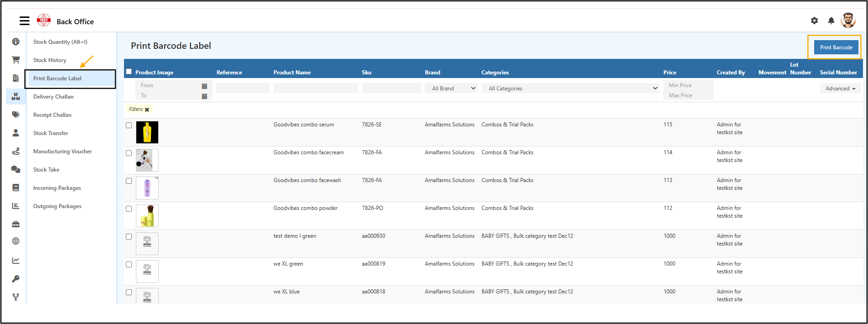868x324 pixels.
Task: Open the user profile avatar
Action: pos(848,21)
